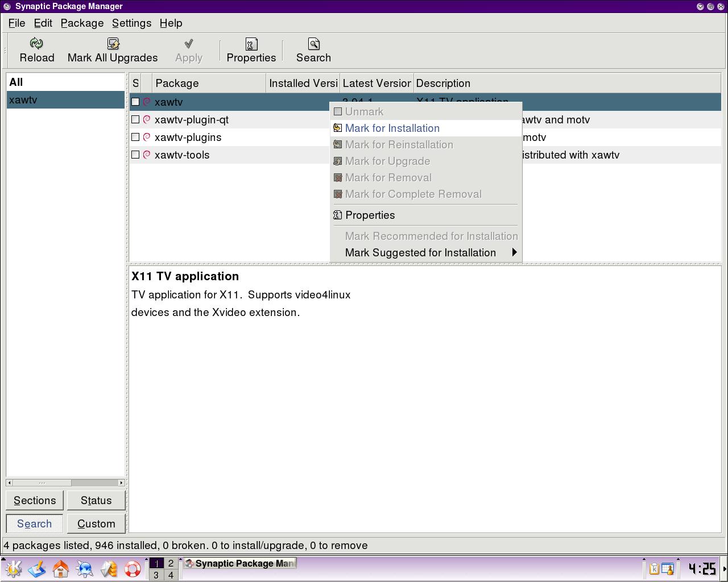
Task: Click the right arrow of the filter list scrollbar
Action: tap(121, 483)
